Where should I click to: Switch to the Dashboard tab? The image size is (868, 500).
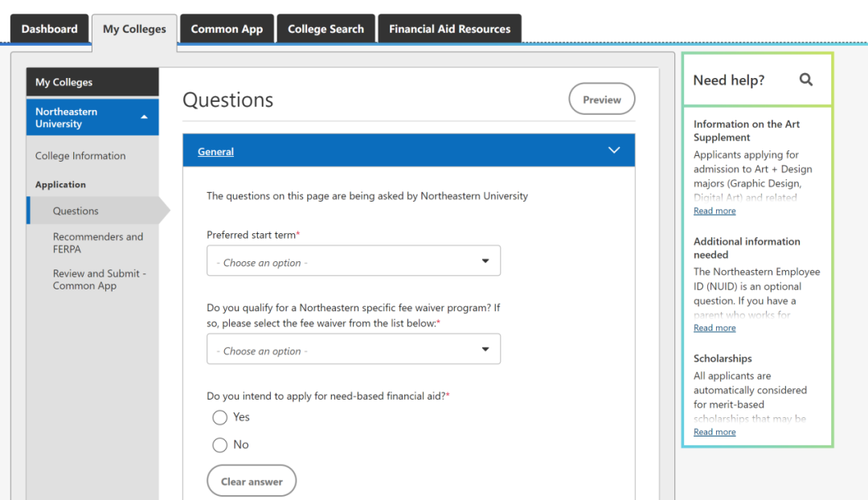[50, 29]
